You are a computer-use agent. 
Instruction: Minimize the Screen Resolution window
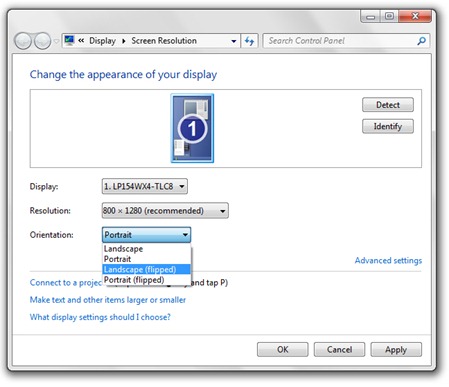pos(371,16)
